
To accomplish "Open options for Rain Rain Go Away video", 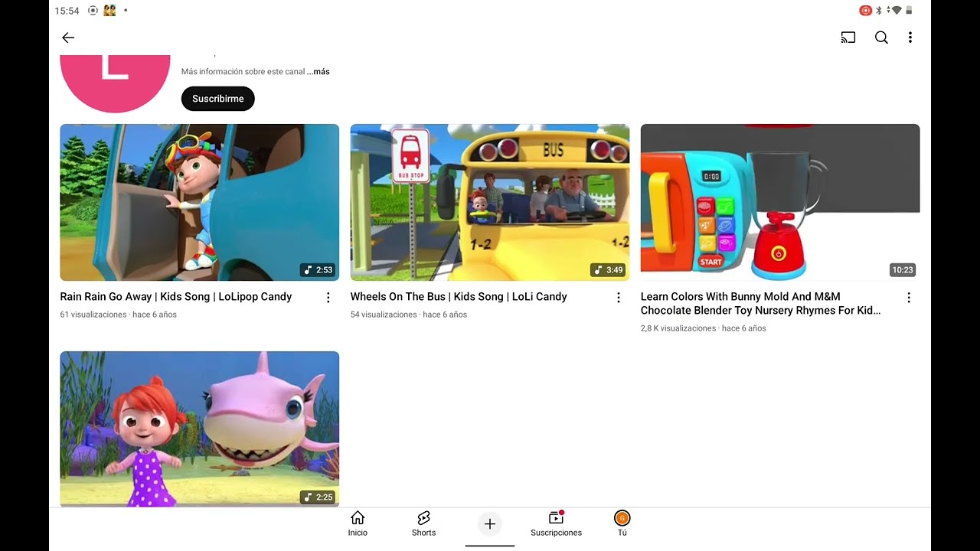I will (328, 298).
